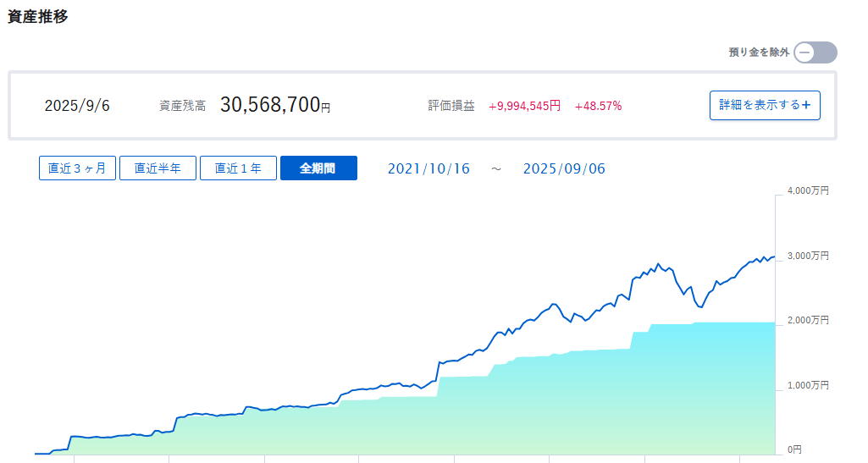Select the 直近3ヶ月 period tab

(x=77, y=168)
